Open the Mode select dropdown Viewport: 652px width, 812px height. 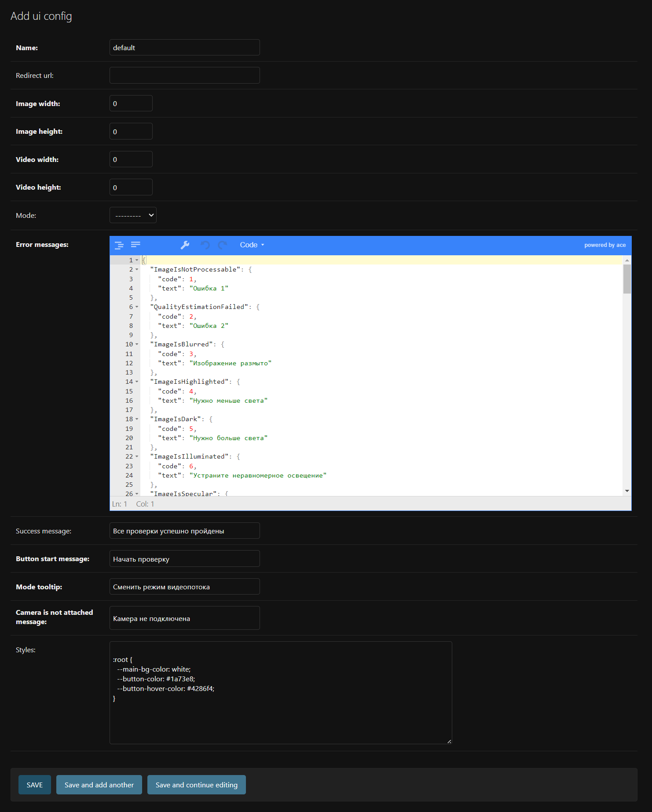pyautogui.click(x=133, y=215)
